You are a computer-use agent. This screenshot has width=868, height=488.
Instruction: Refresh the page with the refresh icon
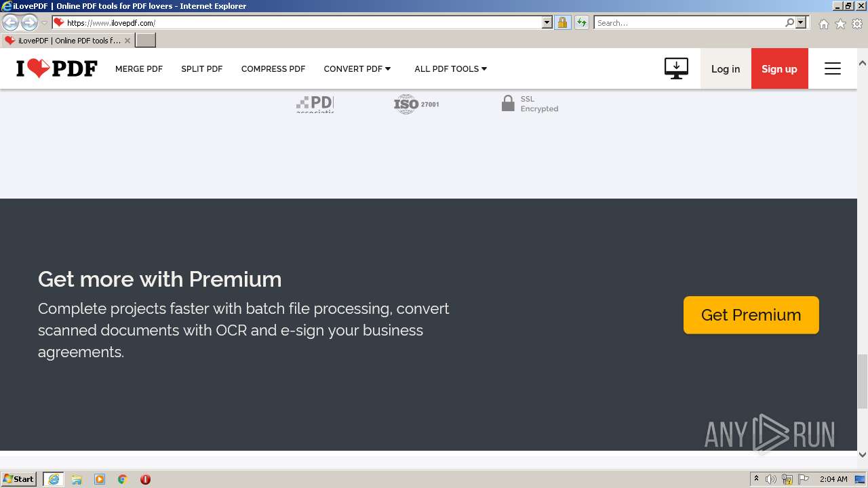click(x=581, y=22)
